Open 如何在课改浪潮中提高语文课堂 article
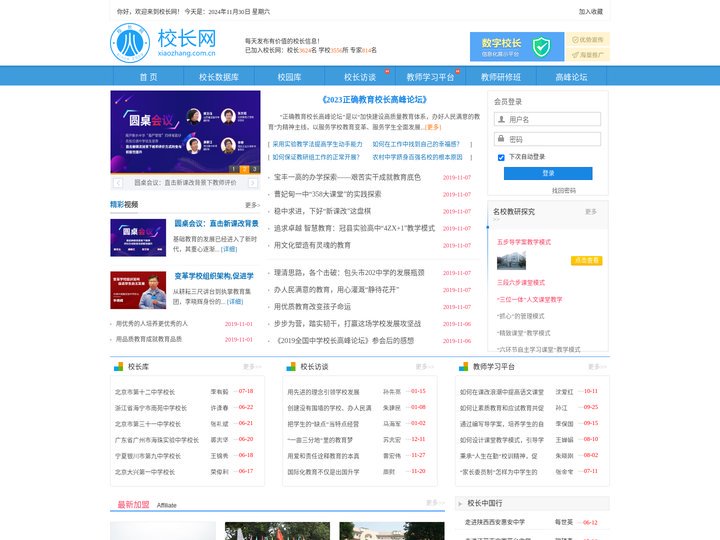720x540 pixels. (502, 392)
